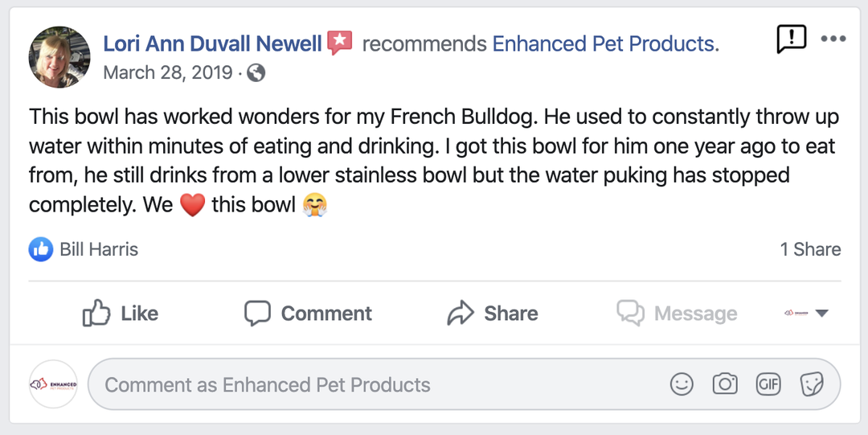Like this recommendation post
868x435 pixels.
point(121,314)
